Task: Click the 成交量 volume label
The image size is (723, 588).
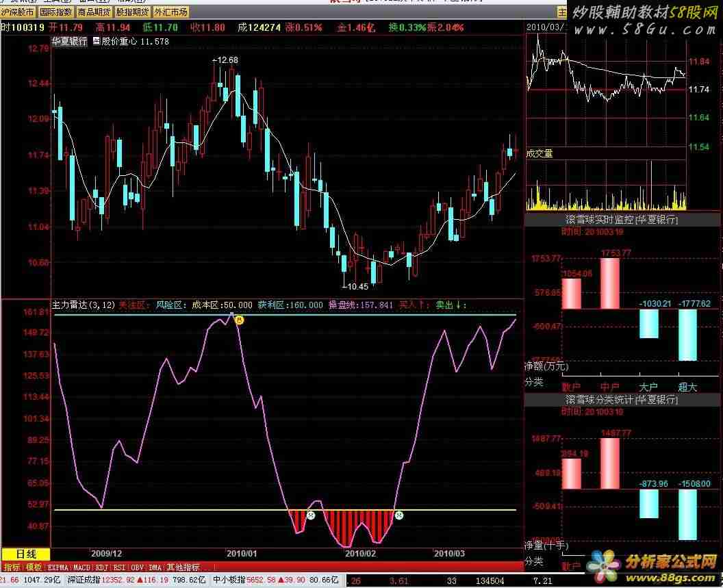Action: click(x=540, y=153)
